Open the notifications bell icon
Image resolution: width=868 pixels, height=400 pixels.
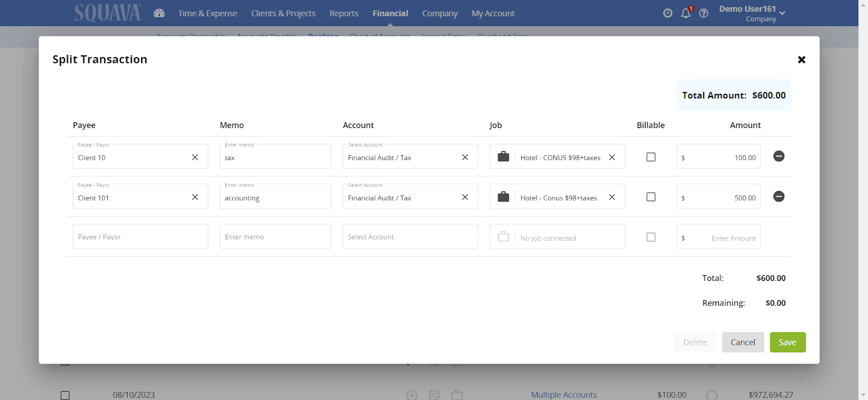[x=686, y=13]
